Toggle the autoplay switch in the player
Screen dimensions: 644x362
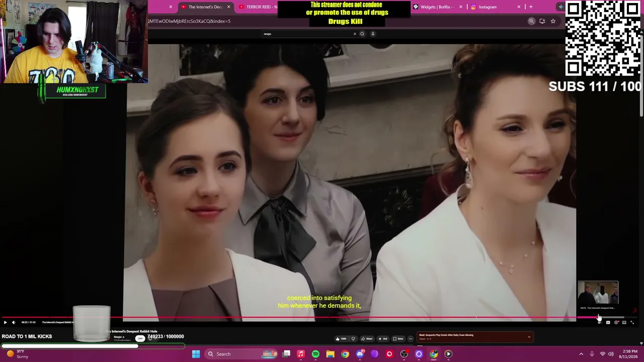click(599, 322)
